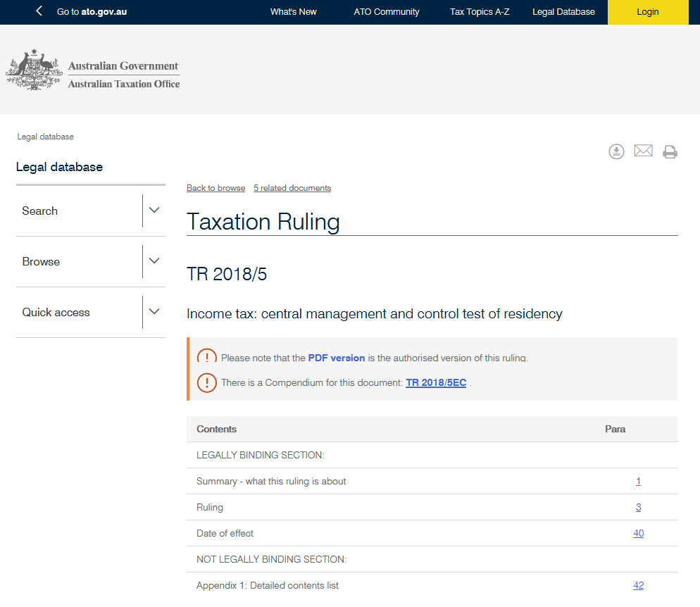
Task: Click the email envelope icon
Action: pos(643,151)
